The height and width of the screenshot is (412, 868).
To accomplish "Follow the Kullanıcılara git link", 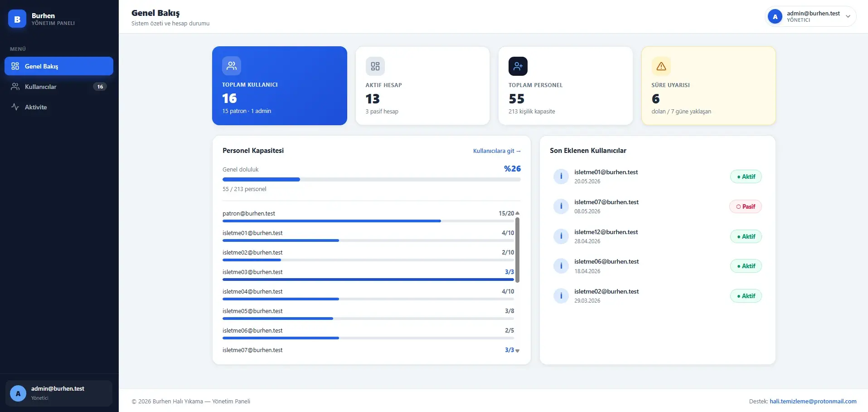I will coord(497,151).
